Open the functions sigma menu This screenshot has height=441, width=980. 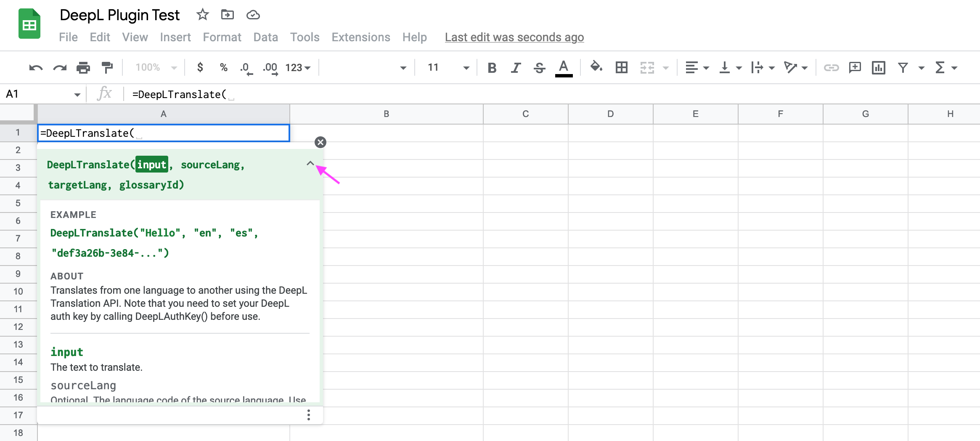click(x=946, y=67)
